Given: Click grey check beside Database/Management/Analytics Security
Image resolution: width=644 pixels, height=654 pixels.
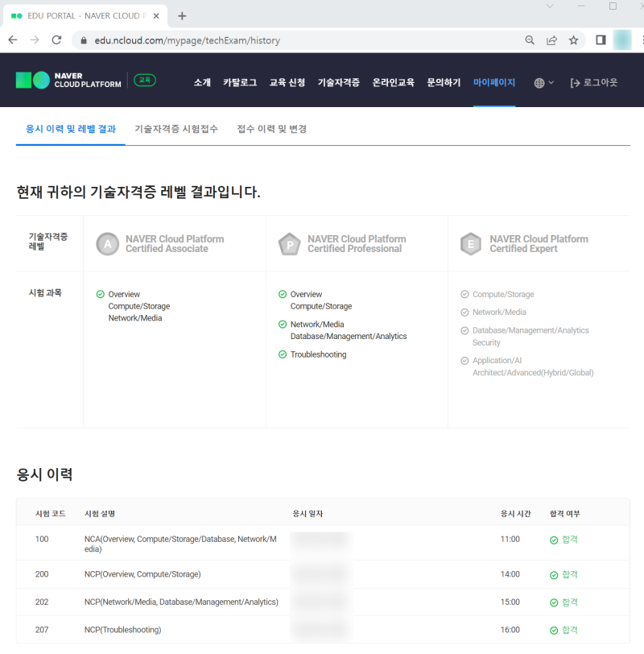Looking at the screenshot, I should click(464, 330).
